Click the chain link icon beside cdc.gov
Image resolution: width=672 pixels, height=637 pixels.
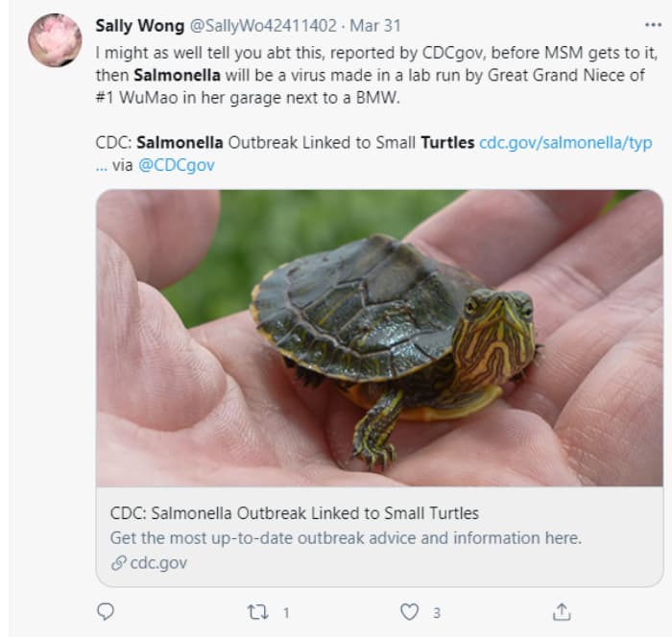pyautogui.click(x=118, y=563)
